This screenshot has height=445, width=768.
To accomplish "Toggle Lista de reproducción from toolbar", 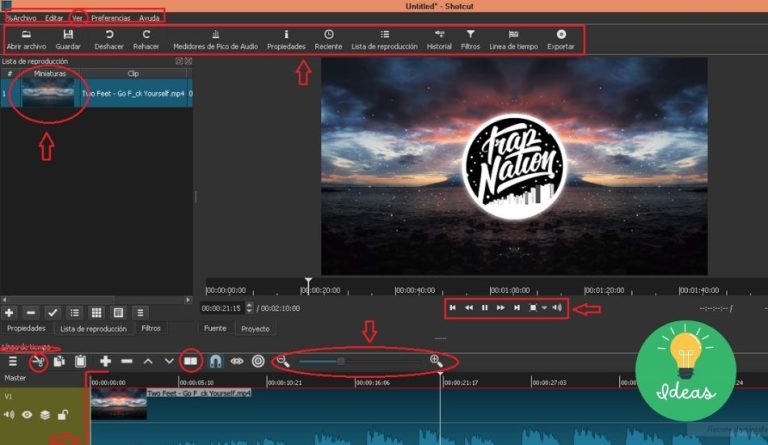I will (384, 40).
